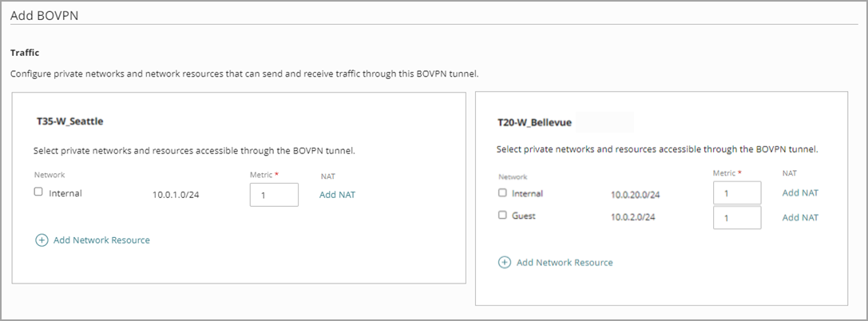Click the T20-W_Bellevue device heading
The height and width of the screenshot is (321, 868).
[534, 123]
